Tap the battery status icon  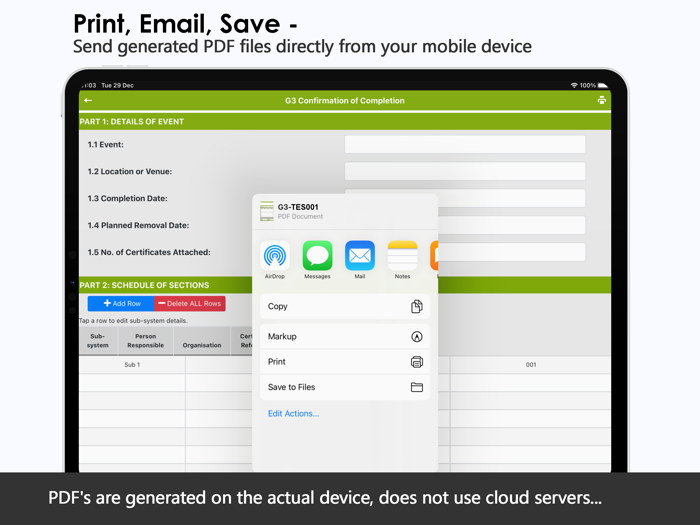pyautogui.click(x=603, y=85)
